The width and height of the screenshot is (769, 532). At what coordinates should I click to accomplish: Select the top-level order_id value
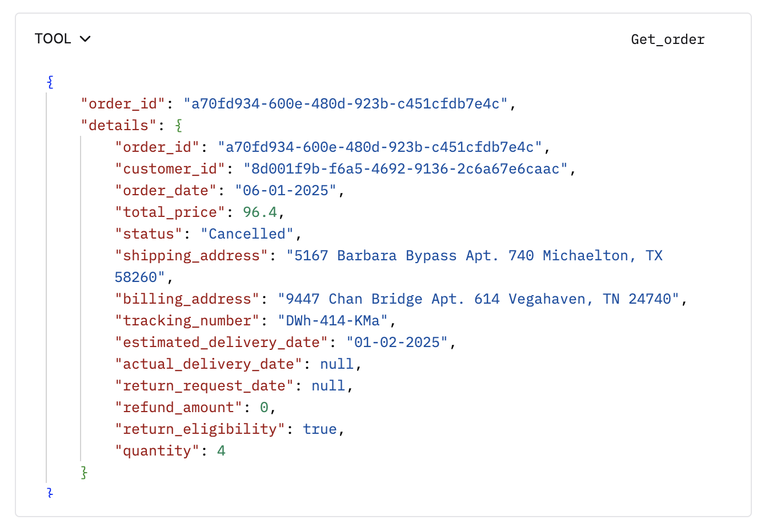pos(346,104)
